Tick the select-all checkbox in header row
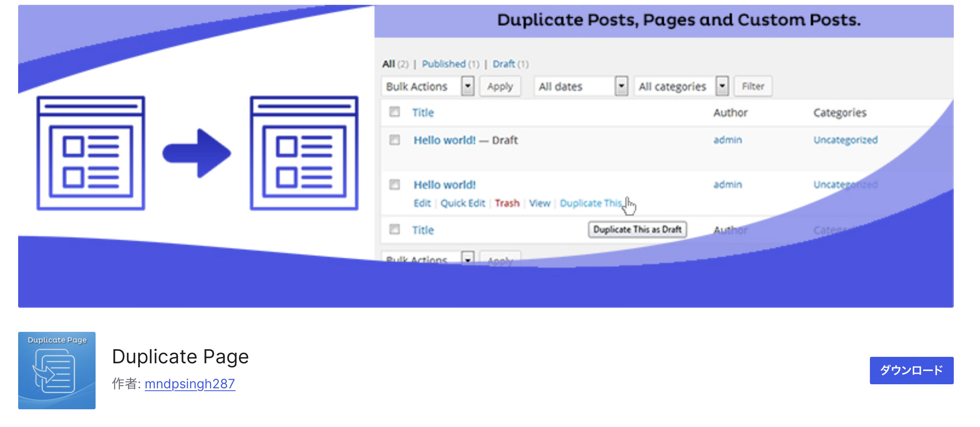This screenshot has height=427, width=980. coord(394,112)
